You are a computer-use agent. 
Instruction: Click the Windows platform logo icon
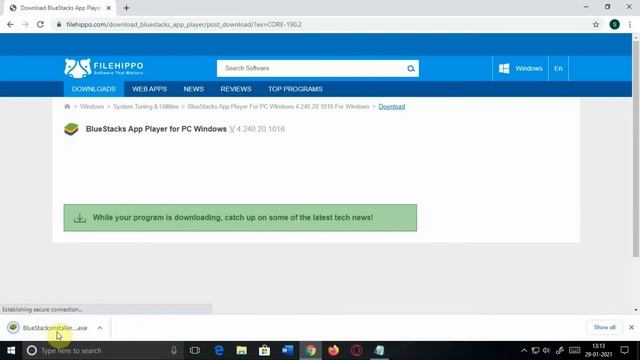coord(504,69)
